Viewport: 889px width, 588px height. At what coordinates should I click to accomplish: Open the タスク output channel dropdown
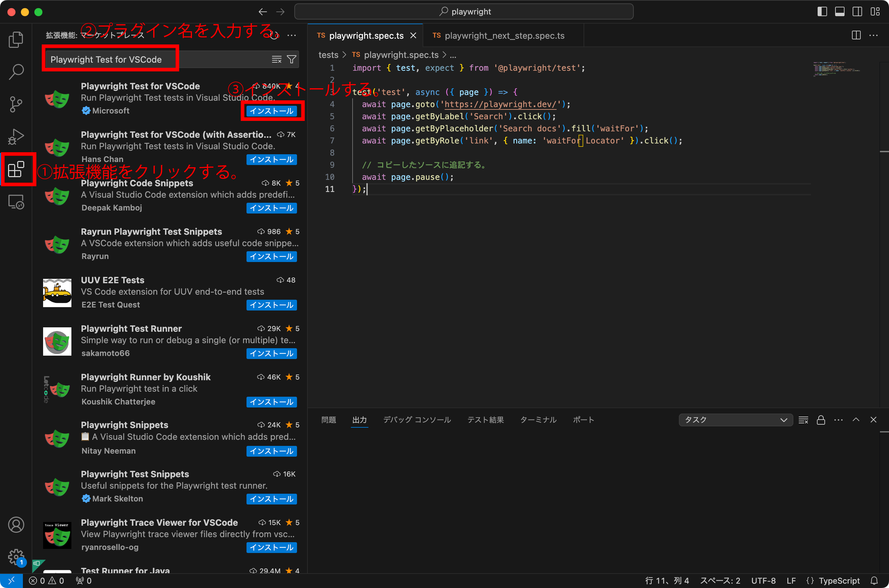[735, 420]
